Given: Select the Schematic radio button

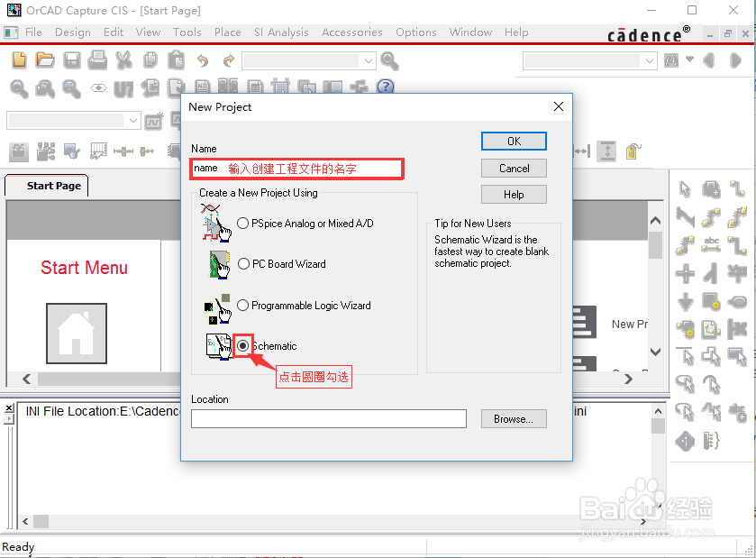Looking at the screenshot, I should (x=243, y=346).
